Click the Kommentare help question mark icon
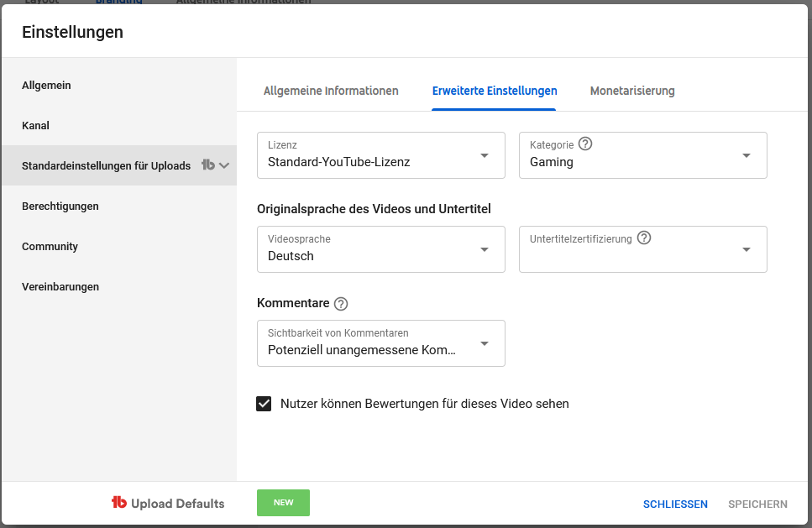 coord(340,304)
